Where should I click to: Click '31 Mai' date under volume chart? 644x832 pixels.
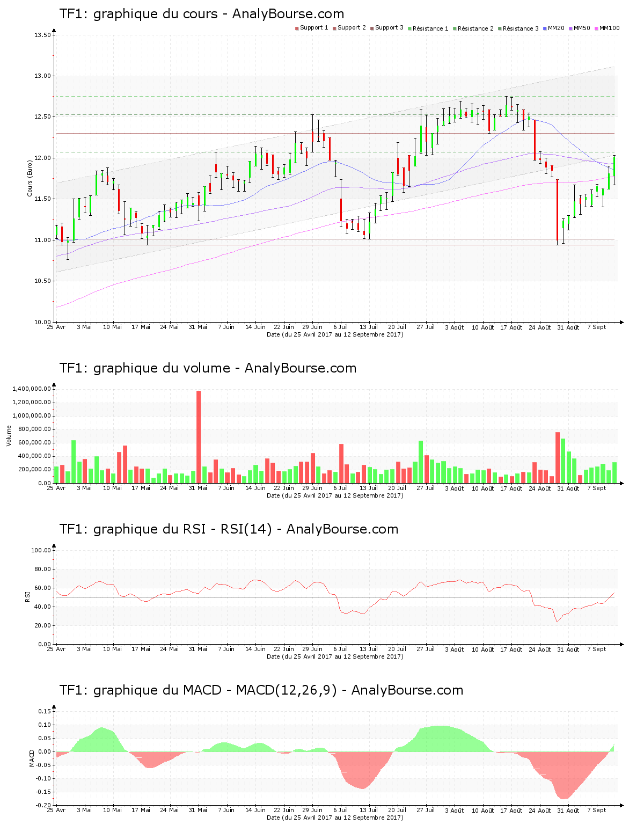pos(198,488)
